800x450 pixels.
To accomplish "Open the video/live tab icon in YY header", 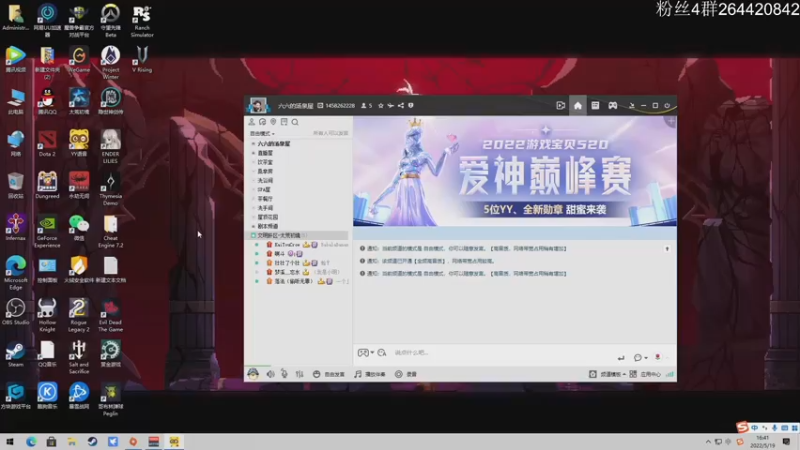I will coord(561,106).
